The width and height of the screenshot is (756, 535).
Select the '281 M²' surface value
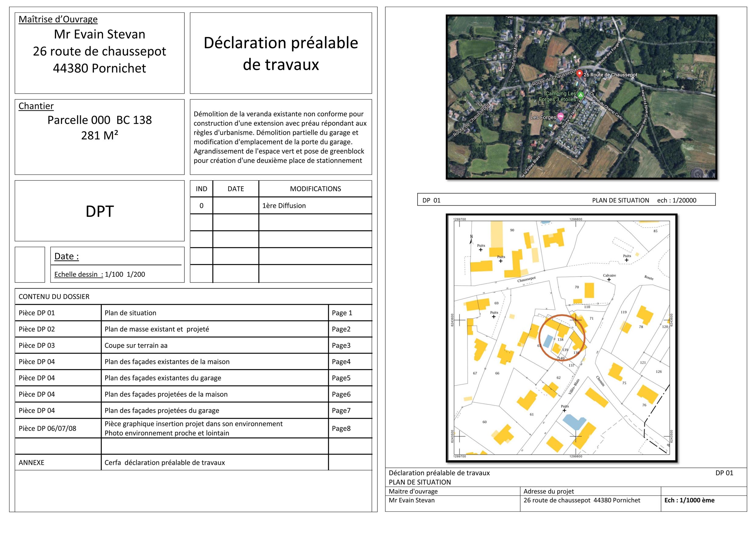point(99,135)
